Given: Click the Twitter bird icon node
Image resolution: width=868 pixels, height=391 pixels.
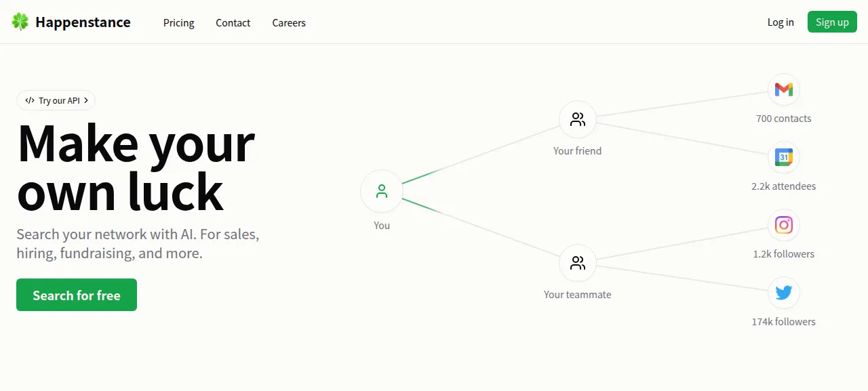Looking at the screenshot, I should pos(783,293).
